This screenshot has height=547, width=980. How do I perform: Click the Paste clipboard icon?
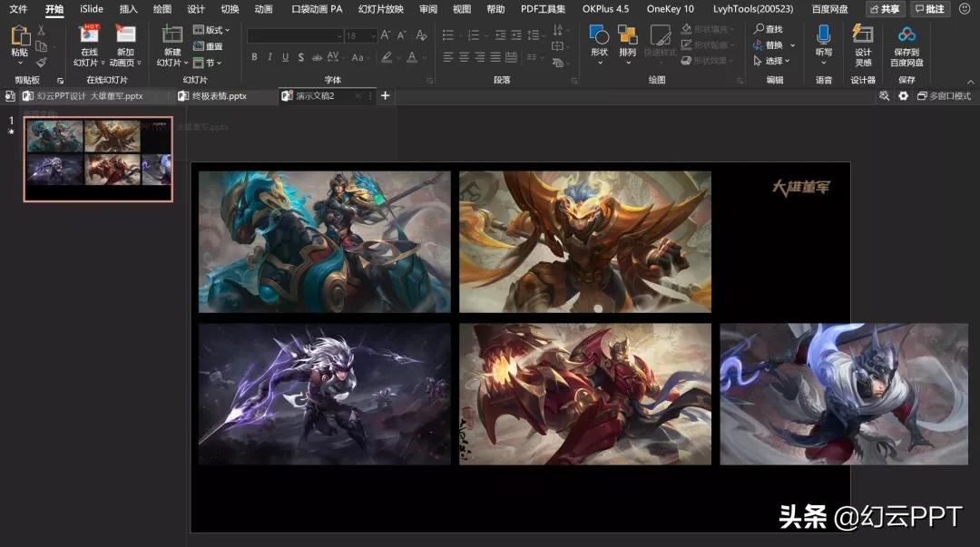19,37
